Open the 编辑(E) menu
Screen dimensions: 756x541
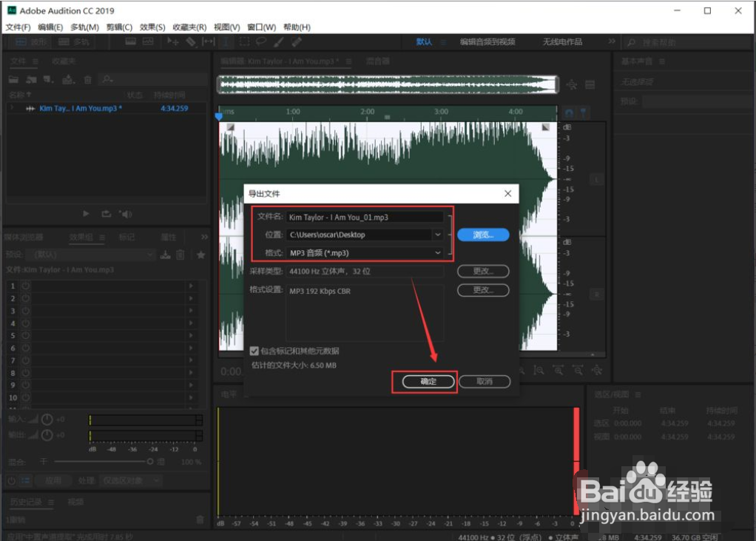coord(50,27)
